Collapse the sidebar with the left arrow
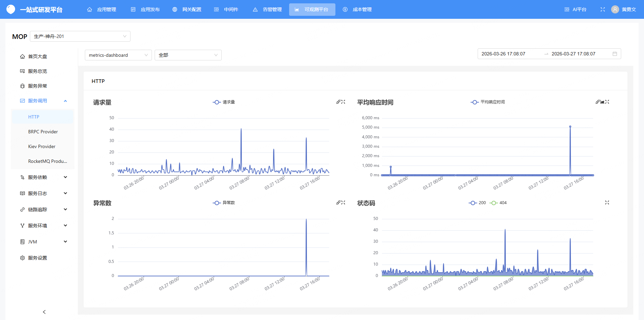Image resolution: width=644 pixels, height=320 pixels. (44, 312)
